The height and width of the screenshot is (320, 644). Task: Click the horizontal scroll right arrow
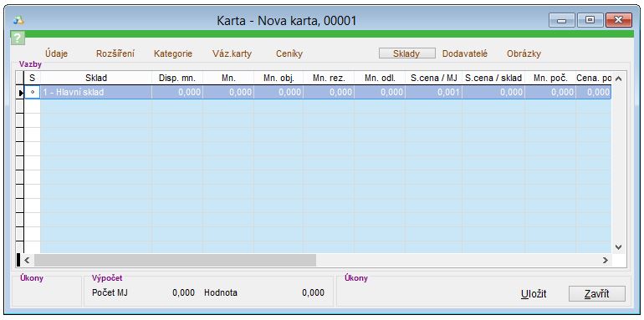[605, 260]
